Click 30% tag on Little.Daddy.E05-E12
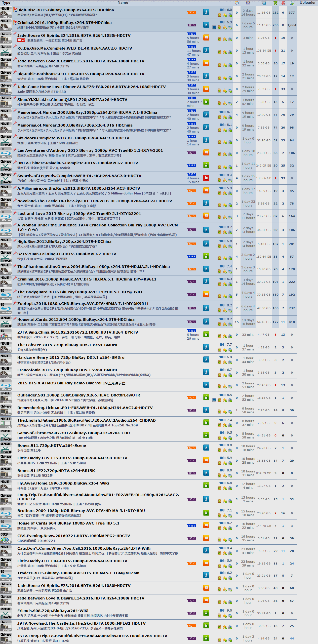 [192, 461]
